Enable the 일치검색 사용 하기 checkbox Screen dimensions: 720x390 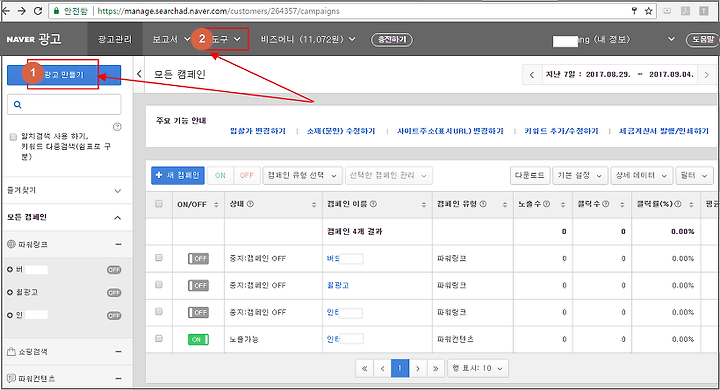click(x=13, y=136)
